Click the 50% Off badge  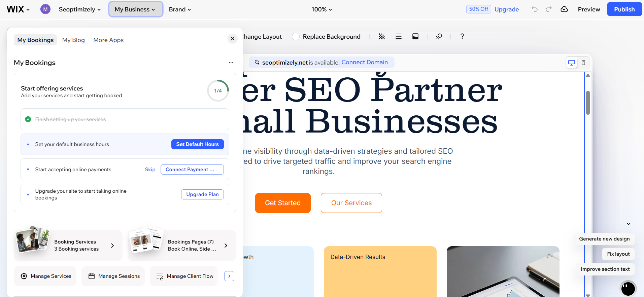478,9
